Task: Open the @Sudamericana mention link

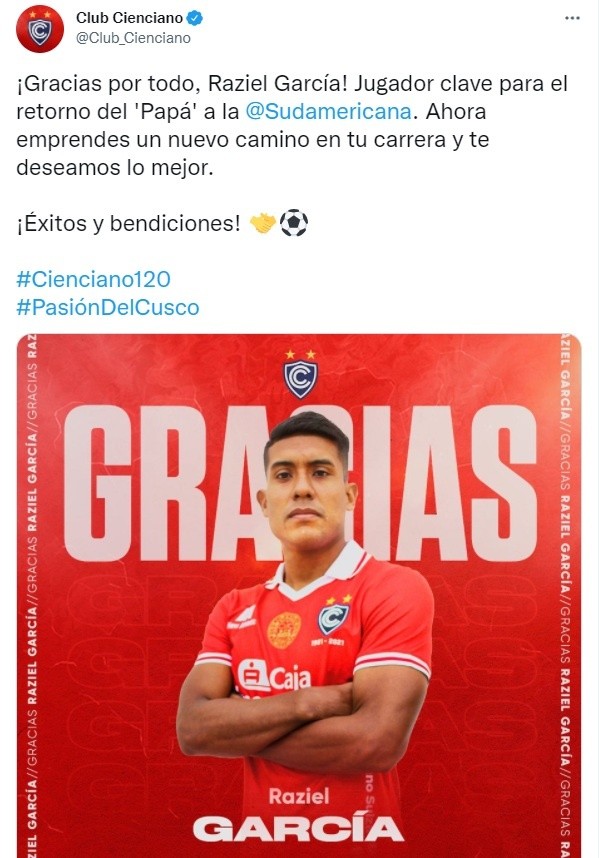Action: coord(328,111)
